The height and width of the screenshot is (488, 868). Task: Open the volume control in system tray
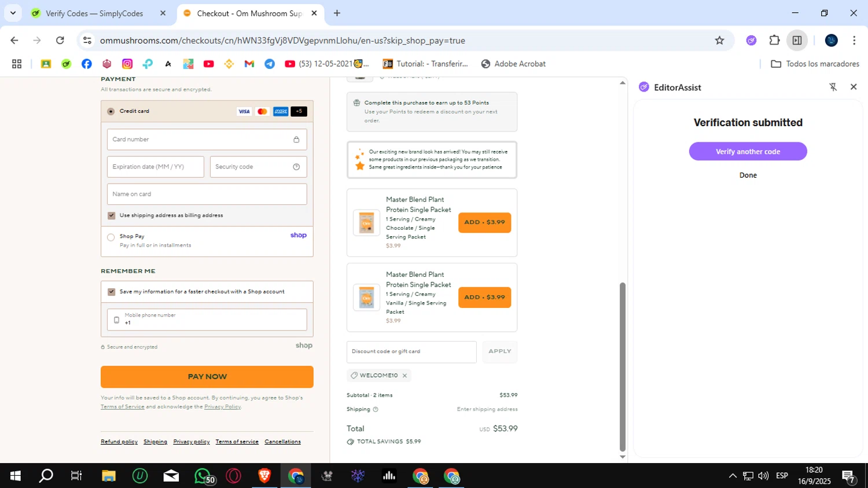click(x=763, y=476)
